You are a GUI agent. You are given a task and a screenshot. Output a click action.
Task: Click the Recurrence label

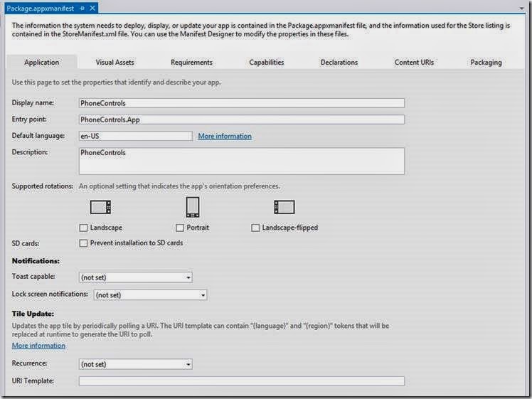point(30,363)
